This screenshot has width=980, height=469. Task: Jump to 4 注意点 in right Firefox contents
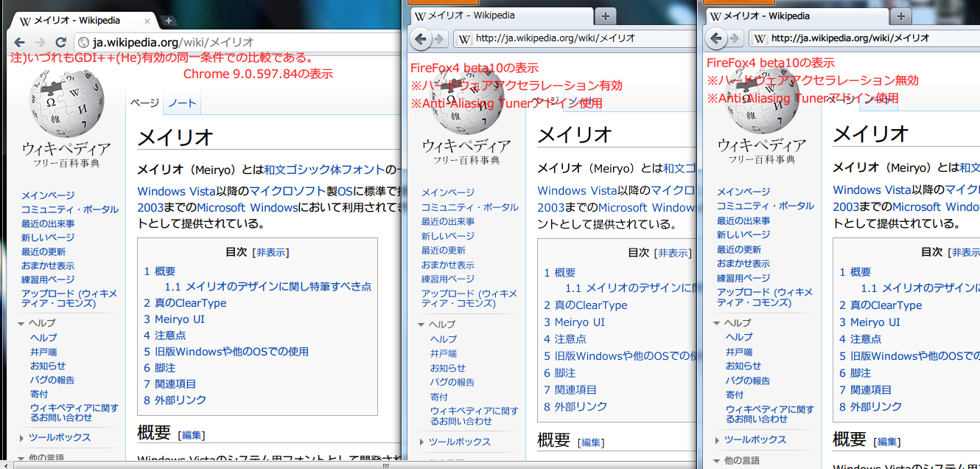[x=861, y=339]
